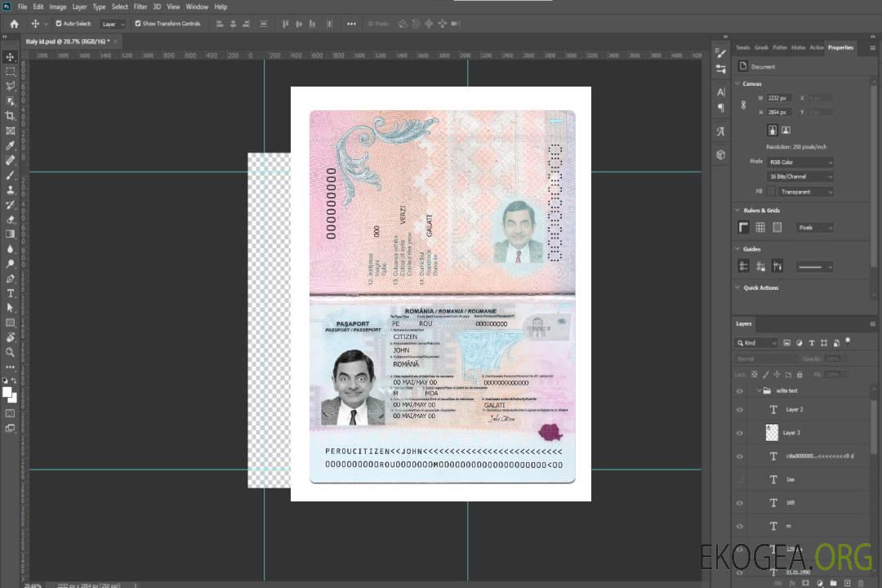Set canvas to portrait orientation

[773, 131]
